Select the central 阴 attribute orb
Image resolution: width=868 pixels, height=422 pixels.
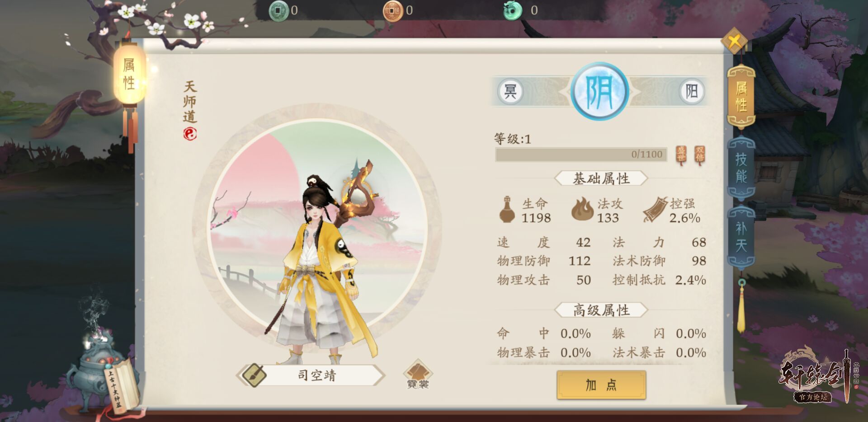tap(600, 92)
